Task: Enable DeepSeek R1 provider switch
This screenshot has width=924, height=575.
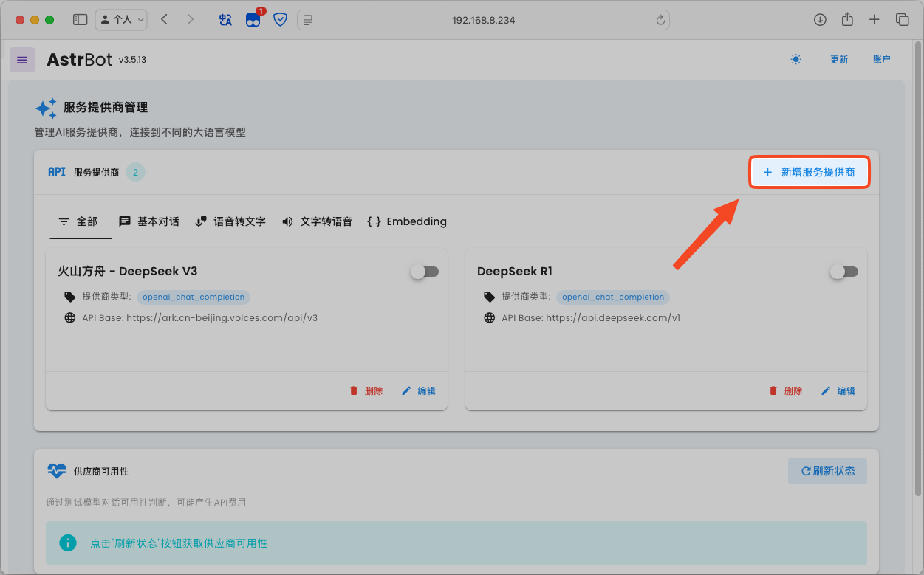Action: click(x=844, y=272)
